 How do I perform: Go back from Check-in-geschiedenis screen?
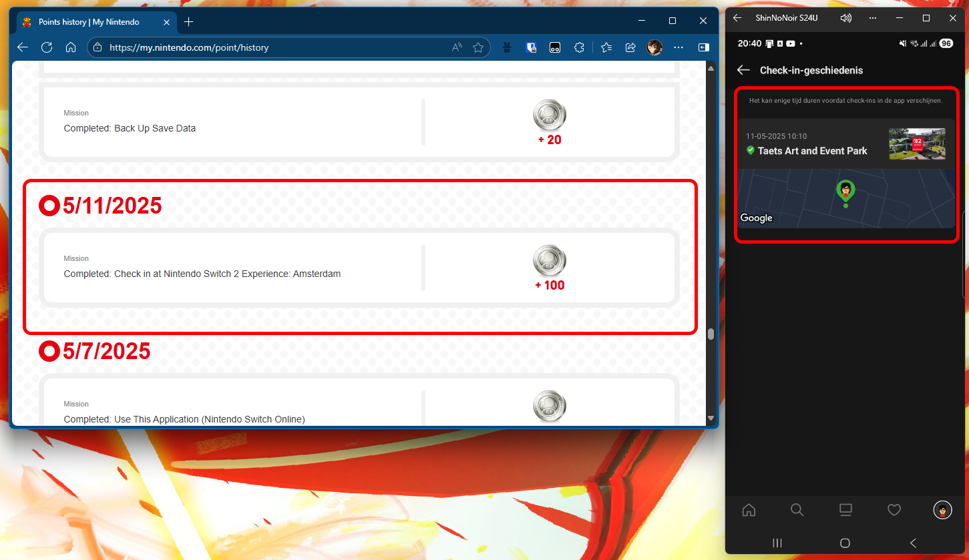point(743,70)
